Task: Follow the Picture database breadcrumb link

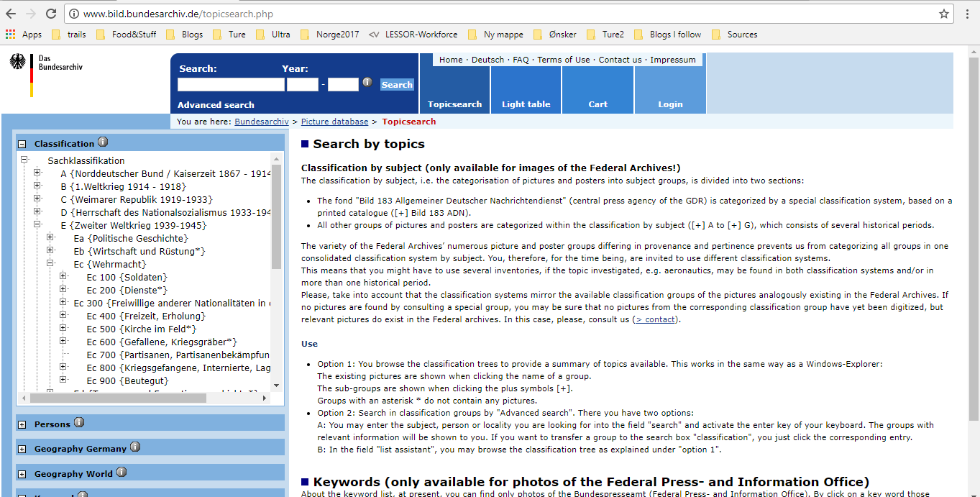Action: coord(334,122)
